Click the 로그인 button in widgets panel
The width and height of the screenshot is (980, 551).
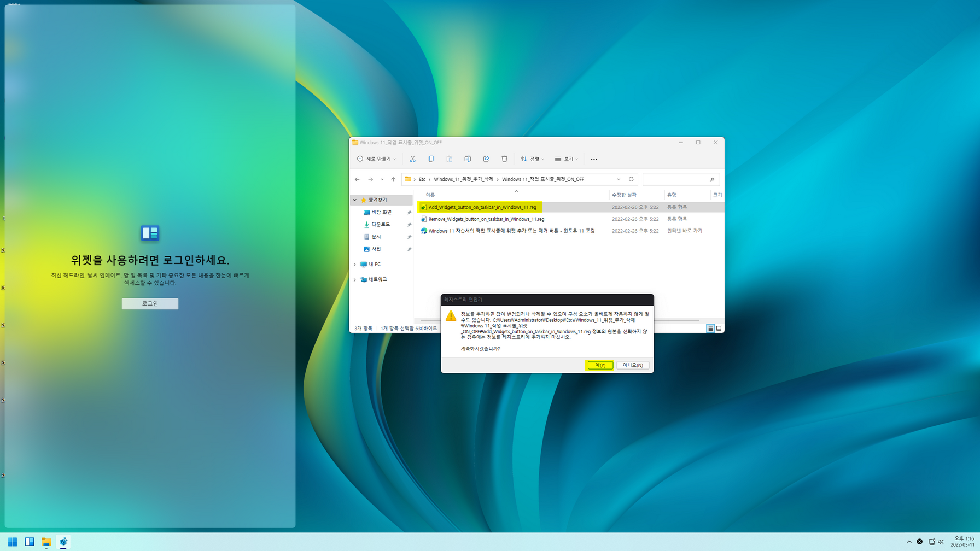coord(150,303)
